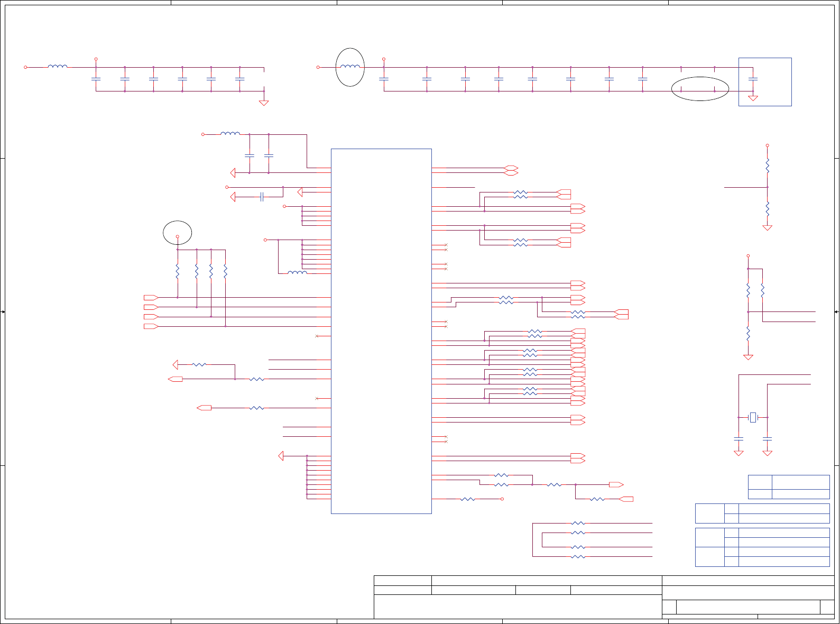
Task: Click ground symbol ending the top-left capacitor bank
Action: point(264,103)
